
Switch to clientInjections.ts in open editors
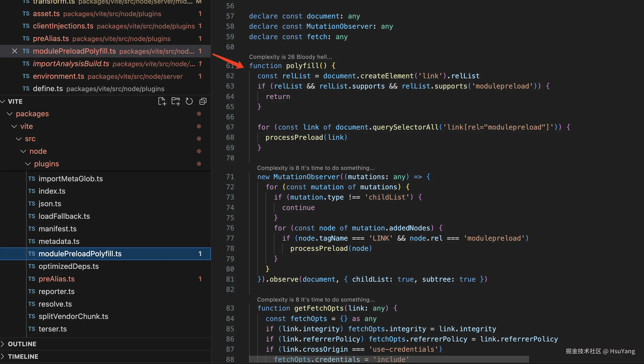tap(63, 26)
